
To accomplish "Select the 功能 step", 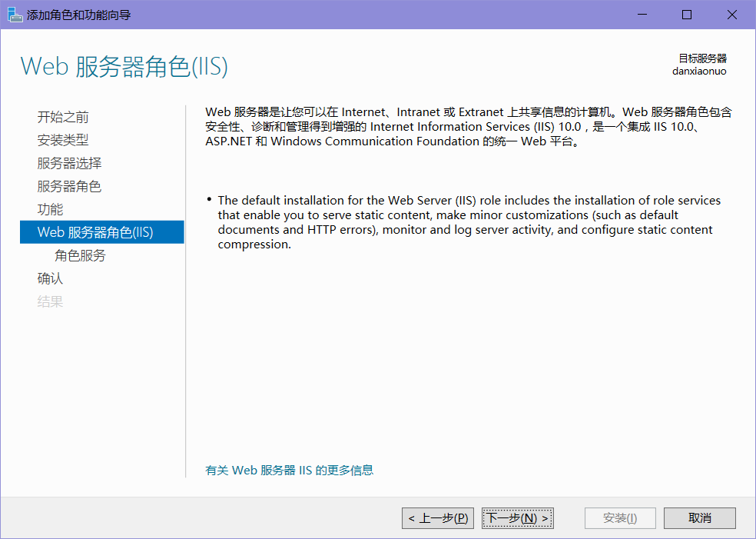I will click(x=50, y=209).
